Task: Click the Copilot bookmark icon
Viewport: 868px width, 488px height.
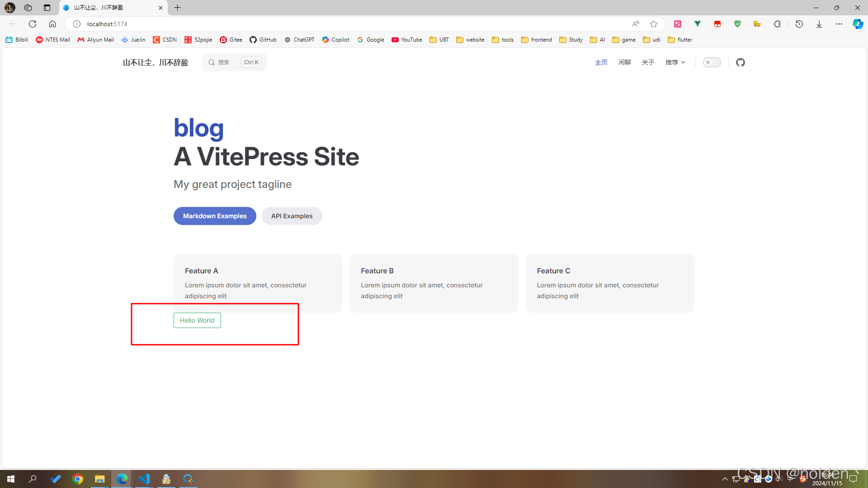Action: click(326, 39)
